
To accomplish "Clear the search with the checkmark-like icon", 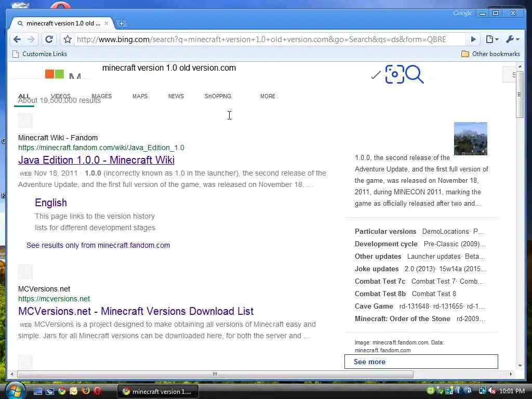I will (376, 75).
